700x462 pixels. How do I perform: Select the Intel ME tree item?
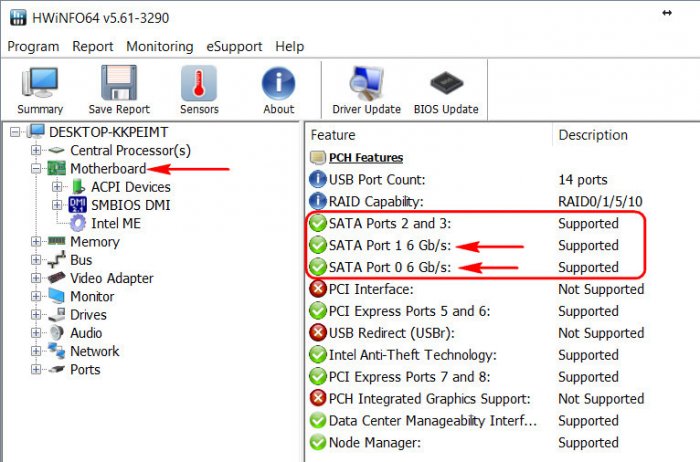(x=116, y=223)
